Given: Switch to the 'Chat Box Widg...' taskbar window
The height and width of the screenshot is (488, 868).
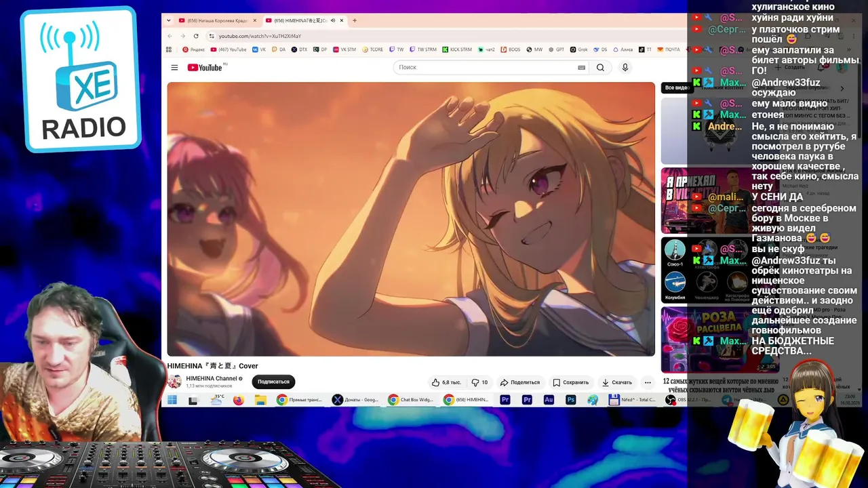Looking at the screenshot, I should 411,400.
